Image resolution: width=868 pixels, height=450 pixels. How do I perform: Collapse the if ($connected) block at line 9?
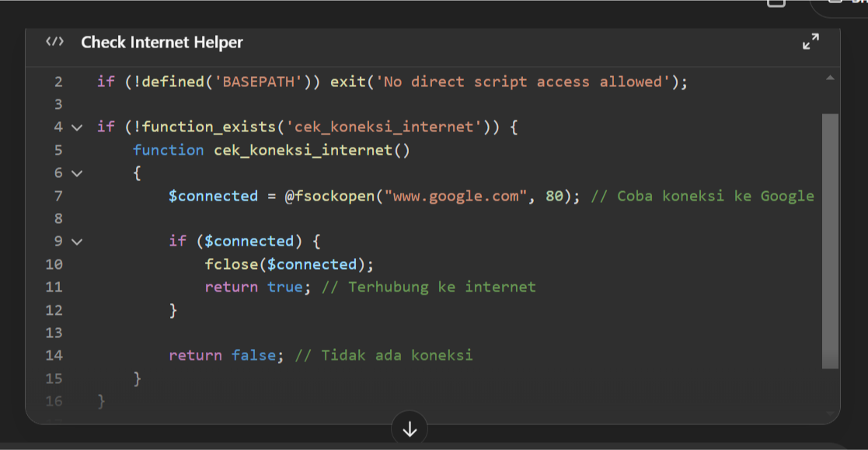(76, 242)
